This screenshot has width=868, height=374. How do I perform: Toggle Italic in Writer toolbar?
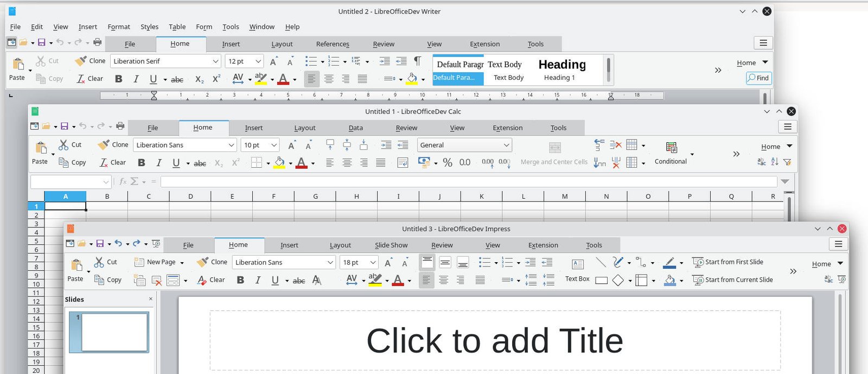[x=136, y=79]
